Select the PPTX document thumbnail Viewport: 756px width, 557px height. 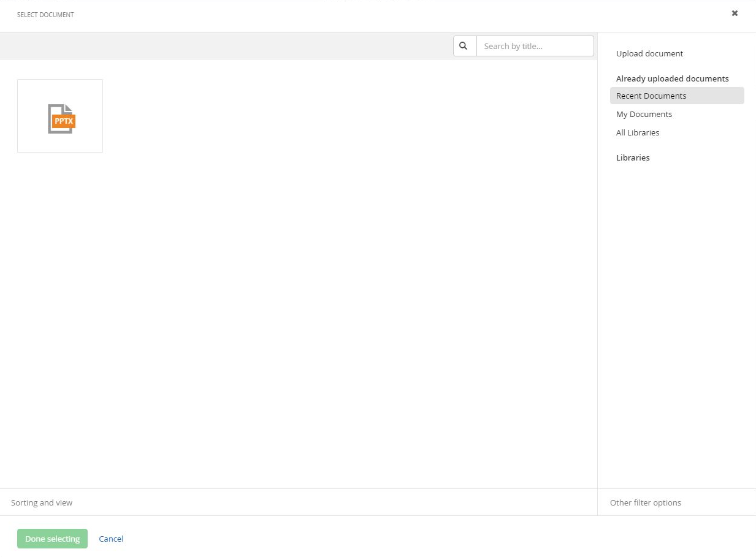60,116
